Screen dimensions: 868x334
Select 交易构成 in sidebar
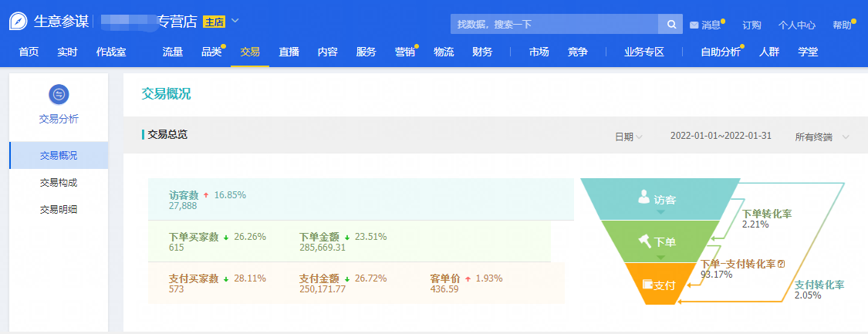tap(59, 183)
